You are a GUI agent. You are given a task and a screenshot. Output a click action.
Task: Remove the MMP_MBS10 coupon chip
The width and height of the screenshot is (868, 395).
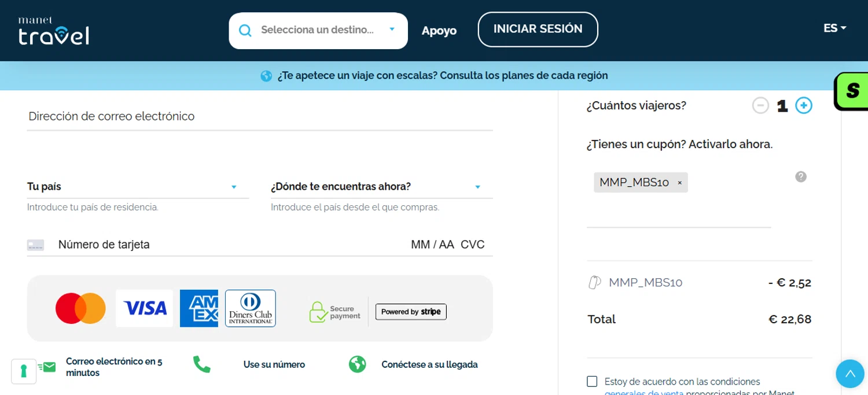680,183
